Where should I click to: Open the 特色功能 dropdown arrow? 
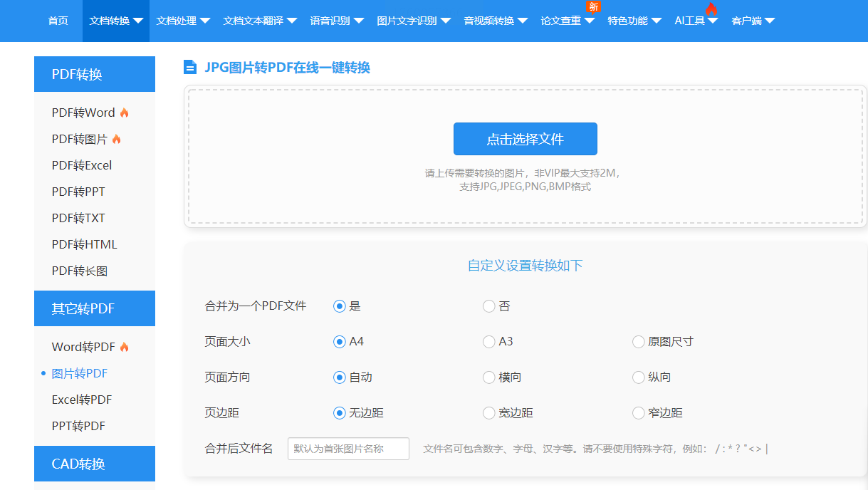point(656,21)
